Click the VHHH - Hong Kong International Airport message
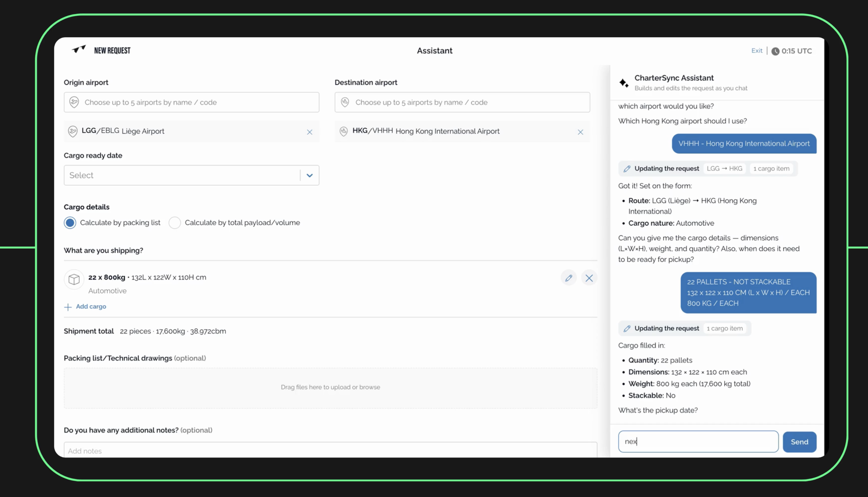Image resolution: width=868 pixels, height=497 pixels. pyautogui.click(x=744, y=143)
